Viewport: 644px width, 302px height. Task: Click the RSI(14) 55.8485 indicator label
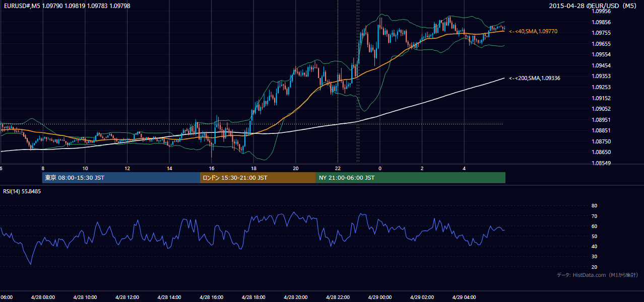tap(22, 191)
